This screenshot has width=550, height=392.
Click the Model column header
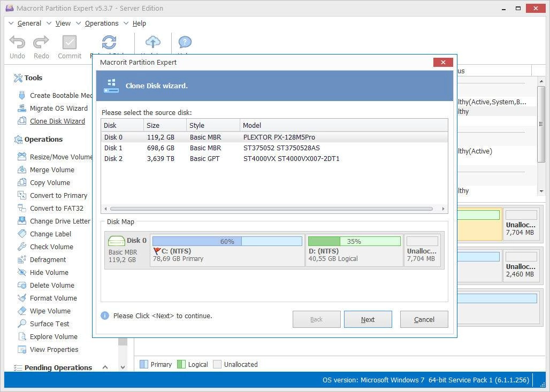point(343,125)
